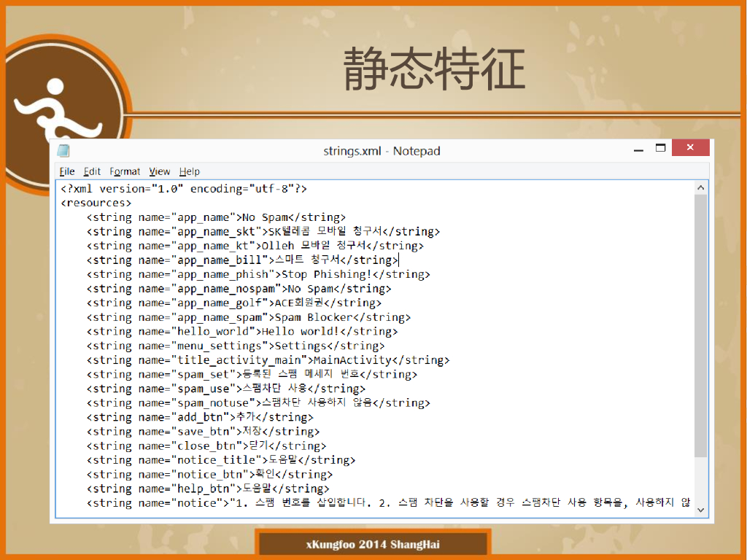Click the notice_title string line
747x560 pixels.
[x=221, y=461]
